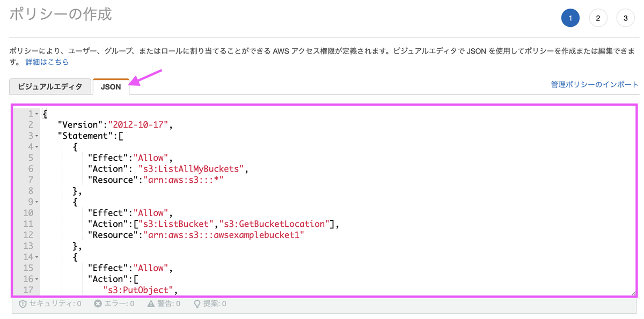Open the 詳細はこちら link

(47, 62)
